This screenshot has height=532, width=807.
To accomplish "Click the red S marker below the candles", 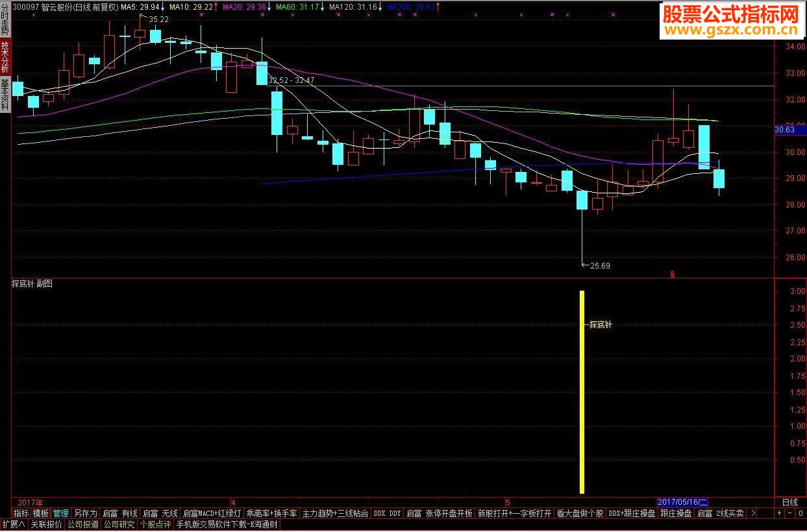I will (x=673, y=274).
